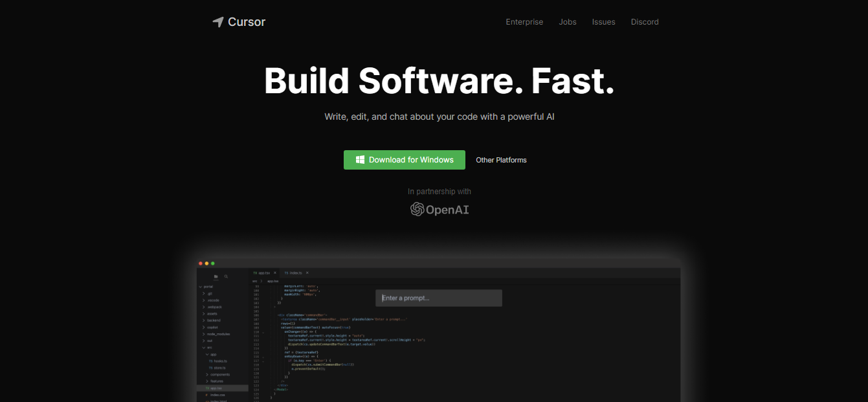868x402 pixels.
Task: Click the 'app.tsx' breadcrumb above the code
Action: coord(273,281)
